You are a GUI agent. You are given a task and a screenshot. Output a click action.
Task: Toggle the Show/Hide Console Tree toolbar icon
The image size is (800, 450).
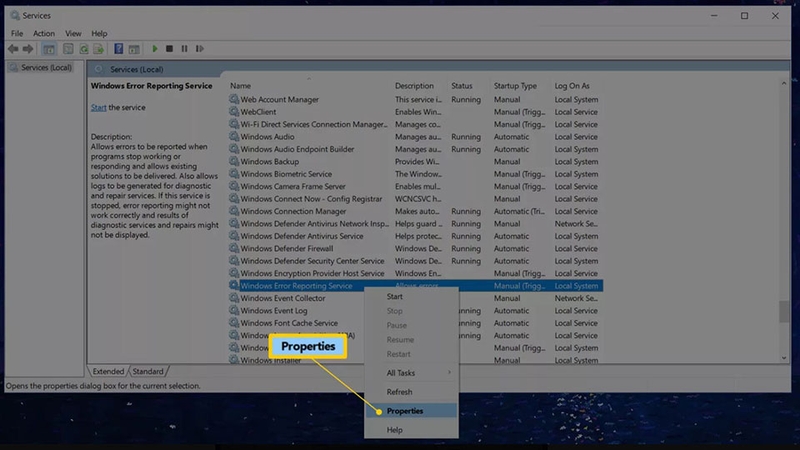pos(49,49)
